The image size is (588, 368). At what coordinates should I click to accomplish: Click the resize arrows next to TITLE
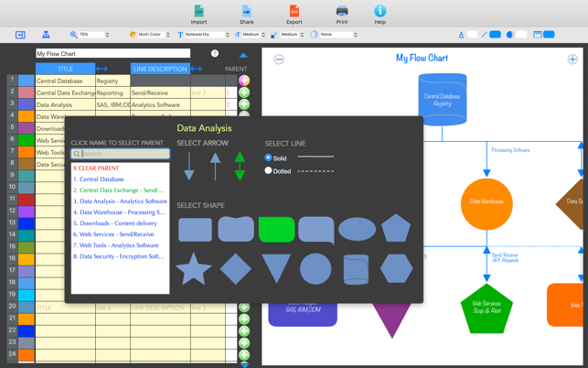coord(102,69)
